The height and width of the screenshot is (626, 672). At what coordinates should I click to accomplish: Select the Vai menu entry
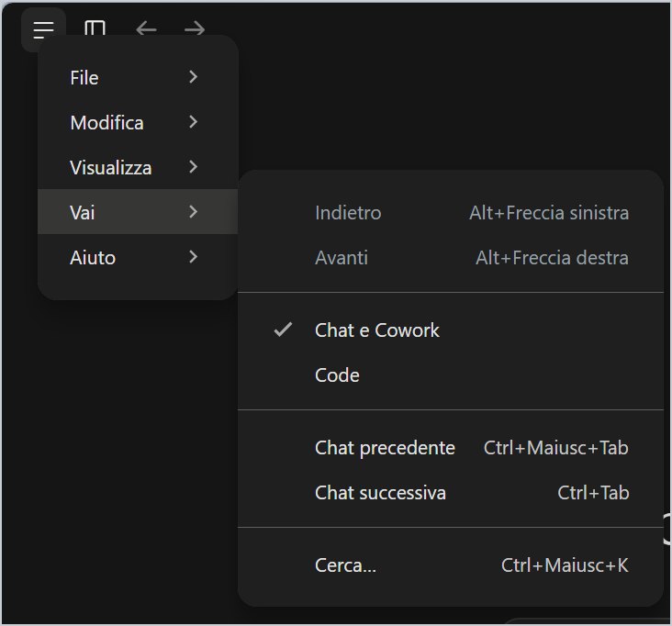tap(138, 212)
